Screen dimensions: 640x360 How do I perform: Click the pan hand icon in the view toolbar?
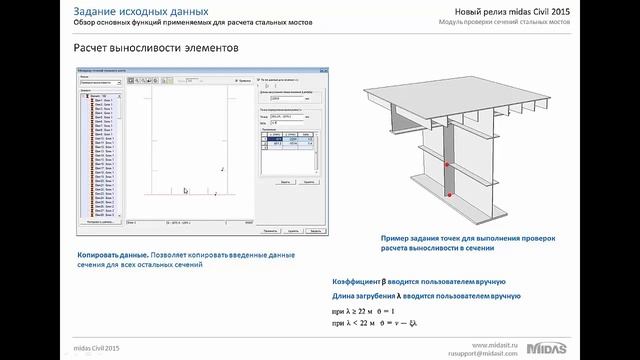point(149,80)
